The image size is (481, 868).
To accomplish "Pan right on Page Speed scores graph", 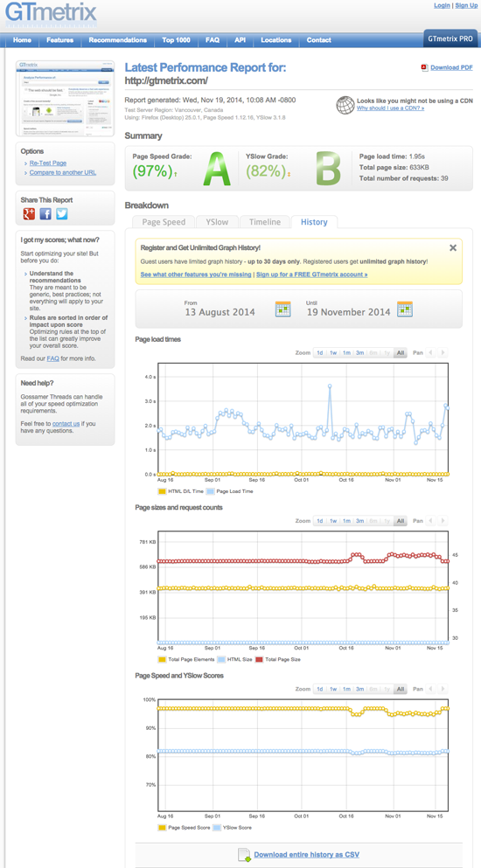I will (x=443, y=689).
